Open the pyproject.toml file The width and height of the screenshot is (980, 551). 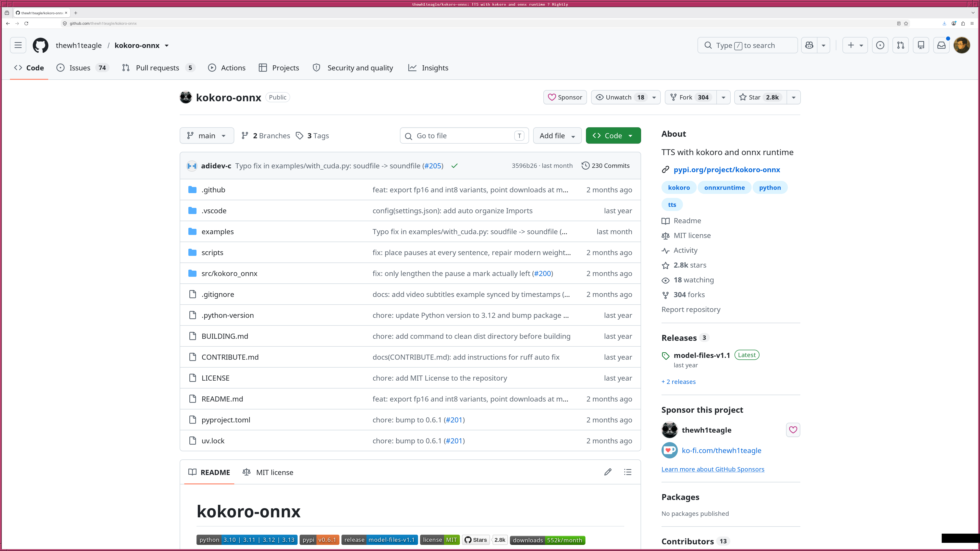tap(226, 420)
